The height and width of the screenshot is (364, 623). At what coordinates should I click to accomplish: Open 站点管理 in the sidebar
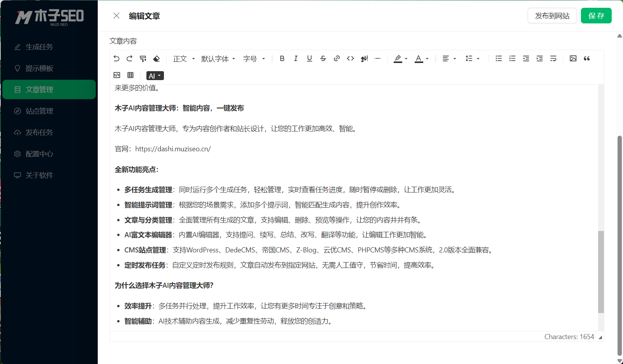click(49, 111)
